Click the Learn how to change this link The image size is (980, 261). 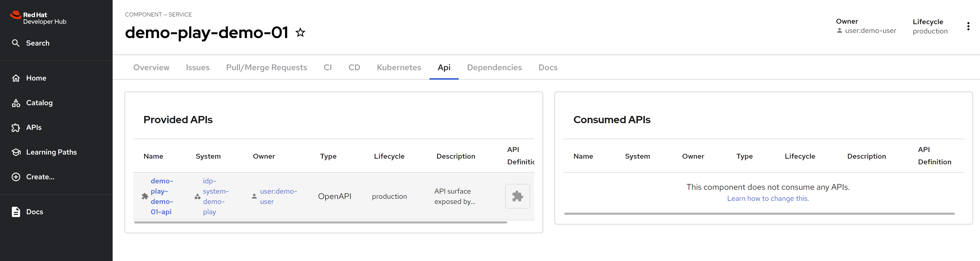point(768,198)
